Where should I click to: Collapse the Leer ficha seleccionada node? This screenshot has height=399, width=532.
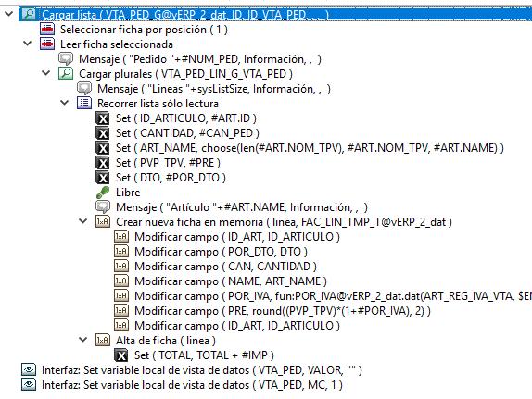(28, 44)
